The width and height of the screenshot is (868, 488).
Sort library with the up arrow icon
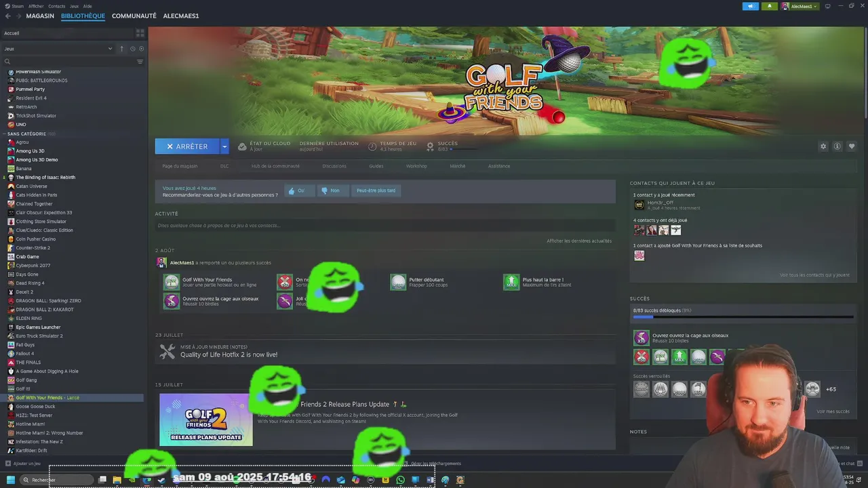point(122,49)
